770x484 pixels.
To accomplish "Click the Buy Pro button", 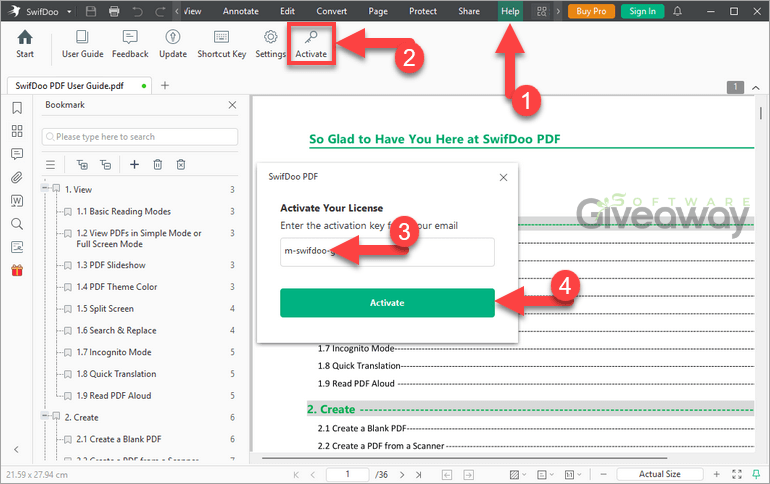I will tap(591, 11).
